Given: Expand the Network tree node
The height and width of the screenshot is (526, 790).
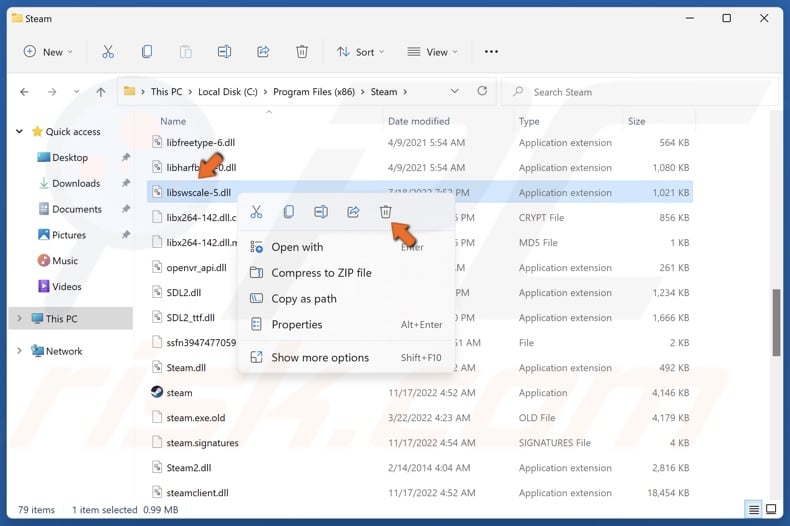Looking at the screenshot, I should [x=19, y=351].
